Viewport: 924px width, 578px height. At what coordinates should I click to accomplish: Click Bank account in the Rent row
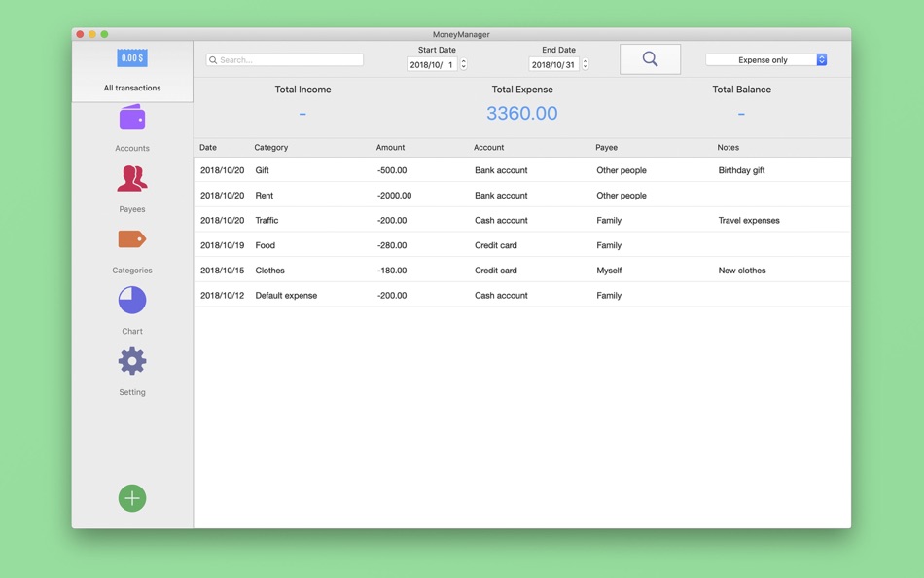coord(501,196)
